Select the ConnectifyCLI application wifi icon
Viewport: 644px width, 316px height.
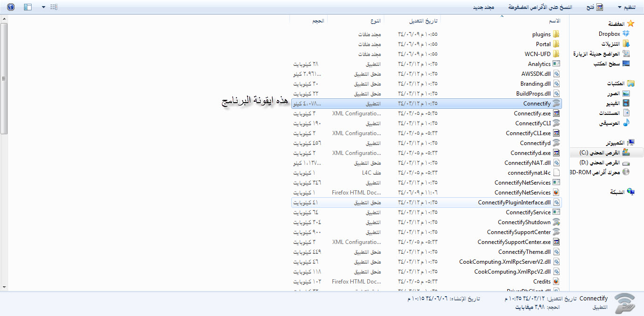[x=556, y=123]
